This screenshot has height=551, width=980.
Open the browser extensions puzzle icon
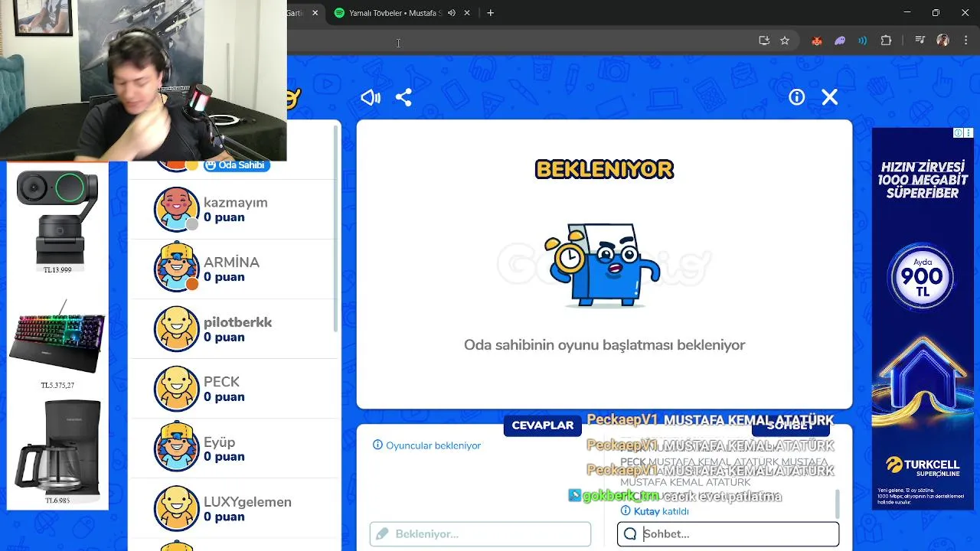(x=886, y=41)
